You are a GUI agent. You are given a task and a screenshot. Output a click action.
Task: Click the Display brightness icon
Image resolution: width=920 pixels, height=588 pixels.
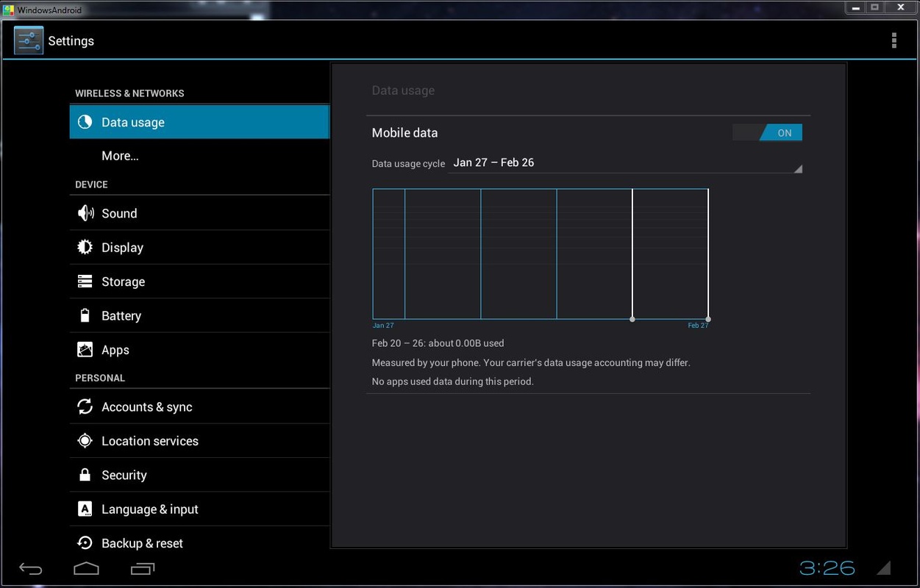point(85,247)
